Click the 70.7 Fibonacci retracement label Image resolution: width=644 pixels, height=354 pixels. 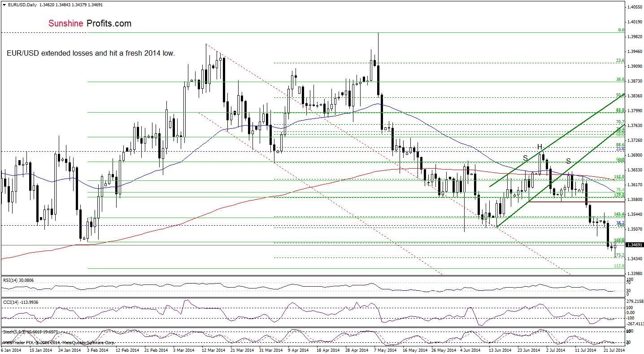click(x=620, y=122)
